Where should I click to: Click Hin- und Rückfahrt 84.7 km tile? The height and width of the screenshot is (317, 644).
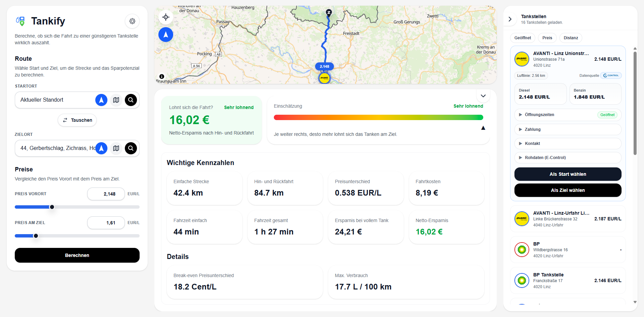coord(285,188)
